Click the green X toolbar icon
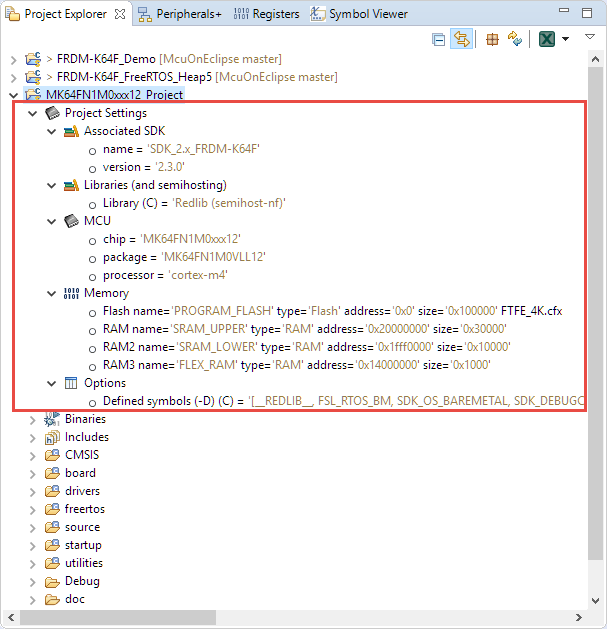This screenshot has width=607, height=629. pos(547,39)
